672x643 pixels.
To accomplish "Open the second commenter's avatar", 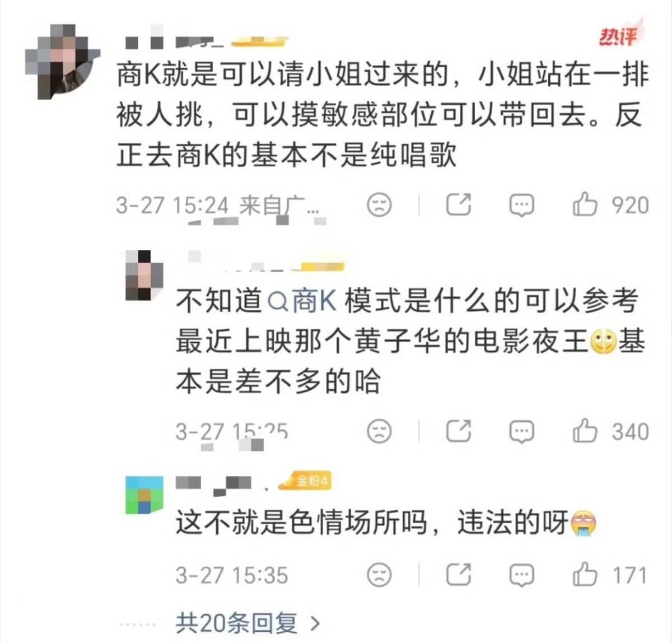I will point(144,275).
